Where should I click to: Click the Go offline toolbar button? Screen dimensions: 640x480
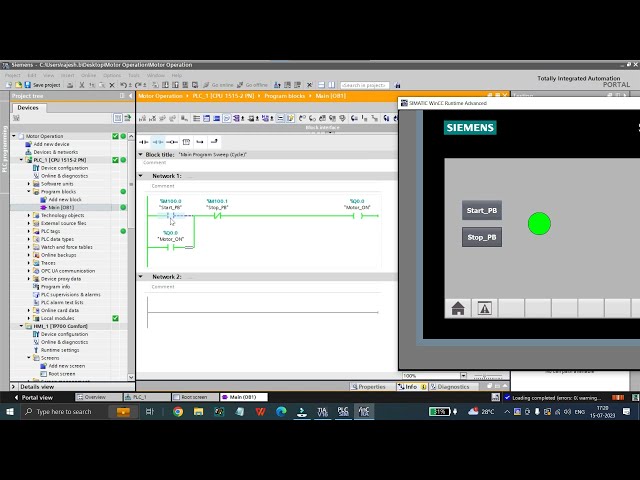pyautogui.click(x=252, y=85)
